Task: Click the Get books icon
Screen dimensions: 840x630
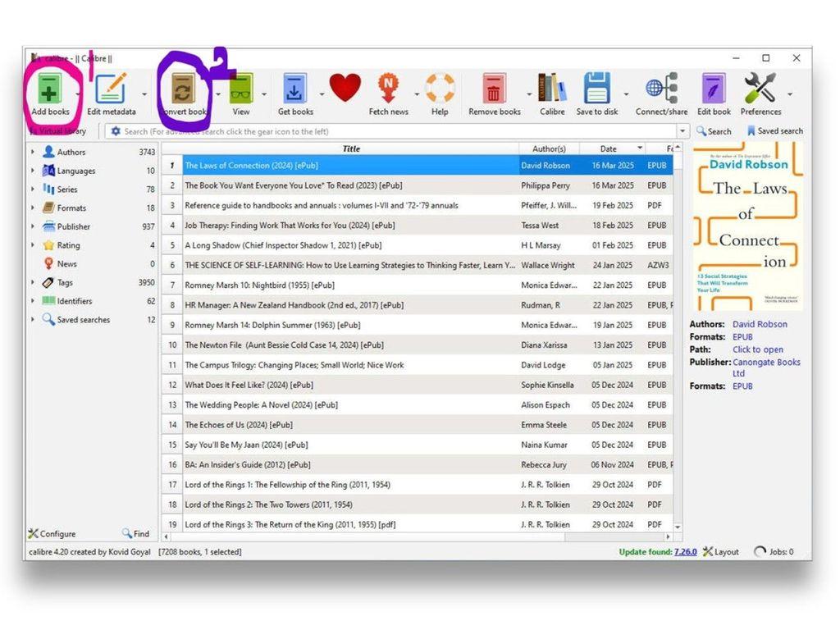Action: click(294, 89)
